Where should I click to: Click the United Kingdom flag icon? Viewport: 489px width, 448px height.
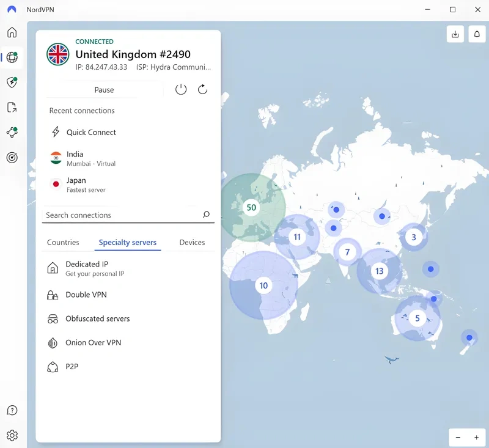pyautogui.click(x=58, y=54)
